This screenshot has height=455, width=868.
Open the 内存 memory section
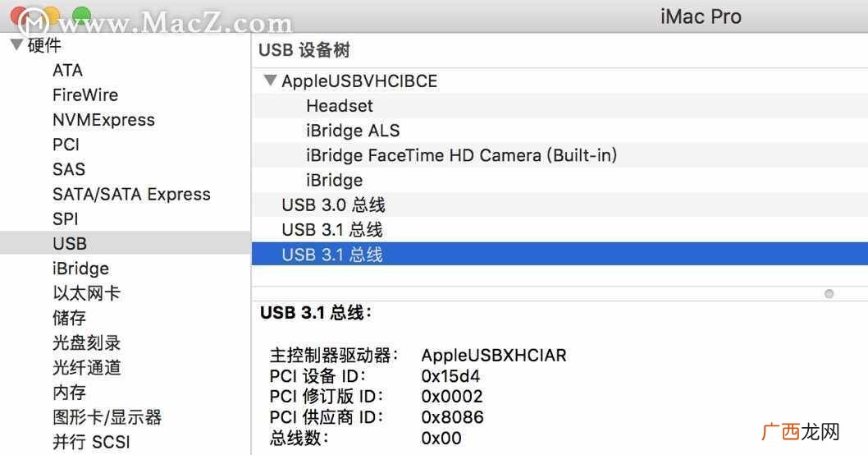coord(69,393)
